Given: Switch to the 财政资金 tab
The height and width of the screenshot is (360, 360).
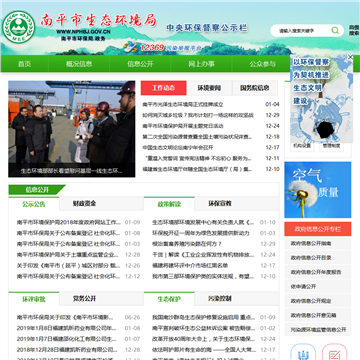Looking at the screenshot, I should [x=84, y=204].
